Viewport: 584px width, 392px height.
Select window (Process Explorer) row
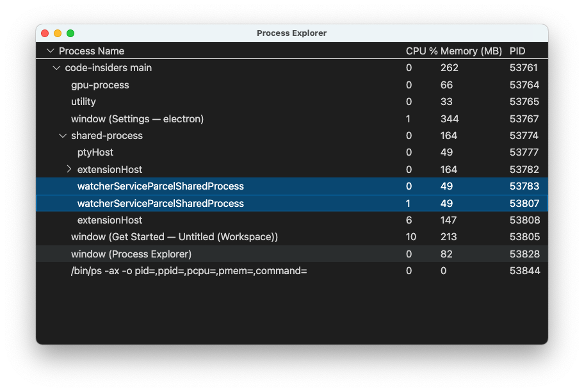pos(131,254)
